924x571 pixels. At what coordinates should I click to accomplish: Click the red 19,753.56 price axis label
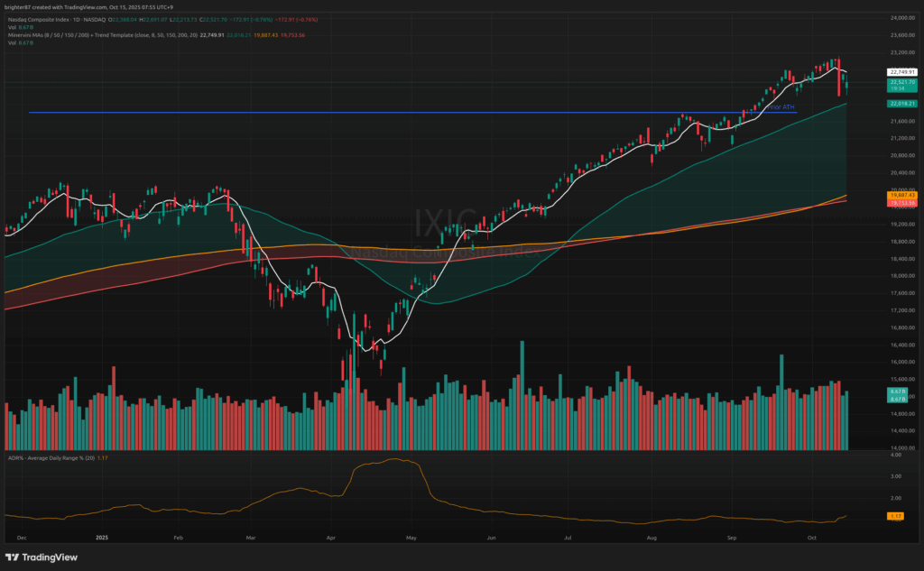pyautogui.click(x=902, y=203)
